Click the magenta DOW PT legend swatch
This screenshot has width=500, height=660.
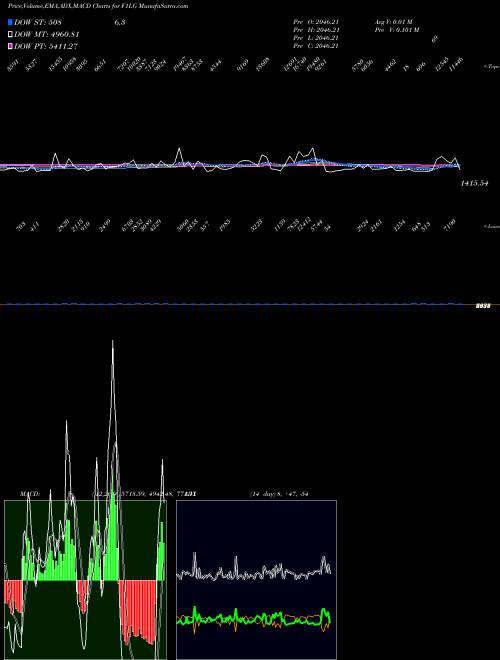pos(11,46)
